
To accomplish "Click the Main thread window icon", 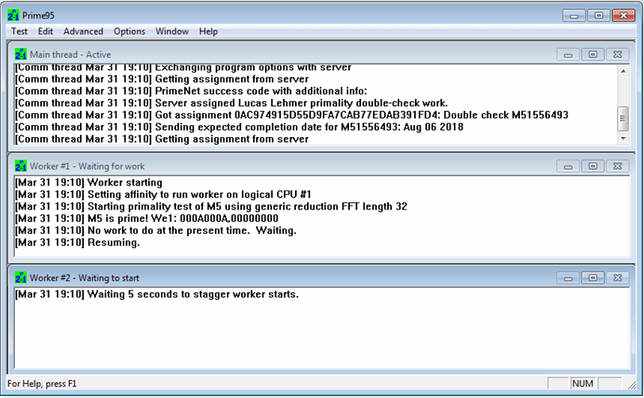I will [21, 54].
